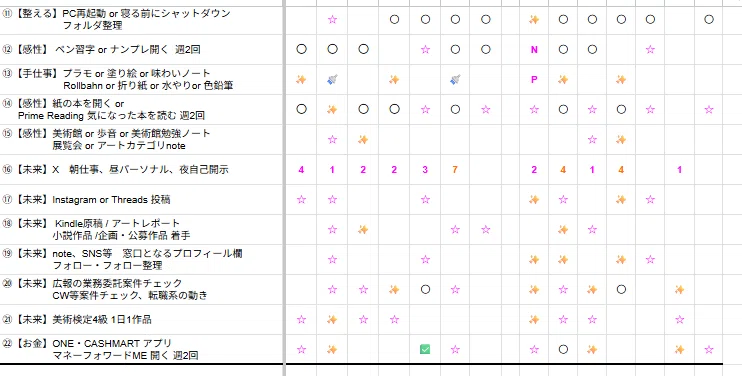The width and height of the screenshot is (742, 376).
Task: Click the orange sparkle in PC再起動 row
Action: tap(534, 19)
